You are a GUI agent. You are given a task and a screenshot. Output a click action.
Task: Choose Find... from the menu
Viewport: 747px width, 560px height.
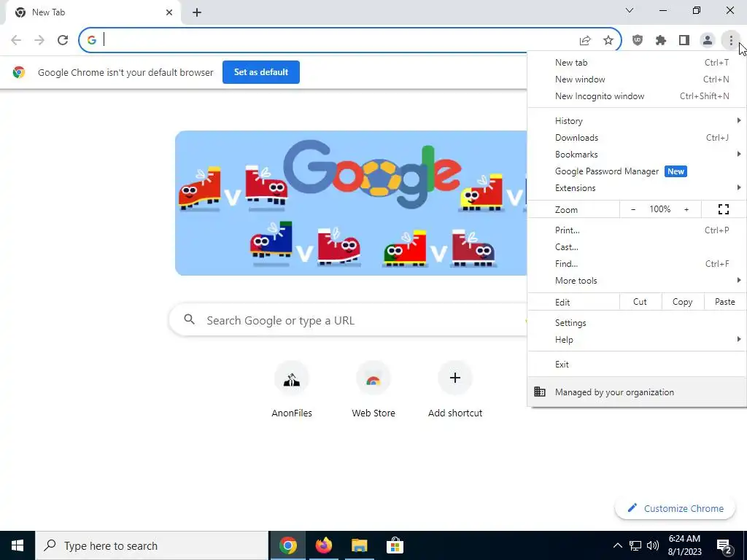637,264
